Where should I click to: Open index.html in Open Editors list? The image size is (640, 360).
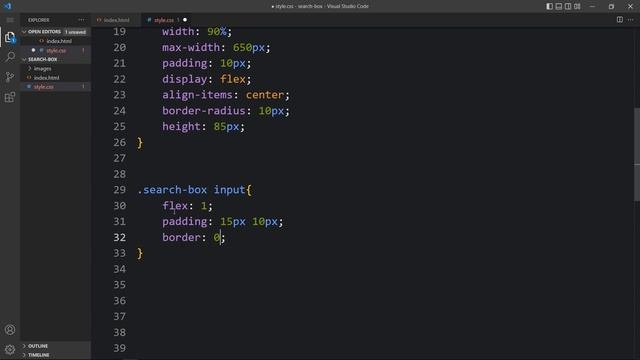(x=59, y=41)
